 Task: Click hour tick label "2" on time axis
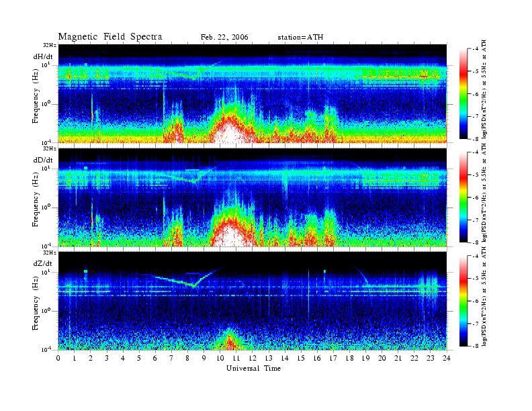pos(91,358)
